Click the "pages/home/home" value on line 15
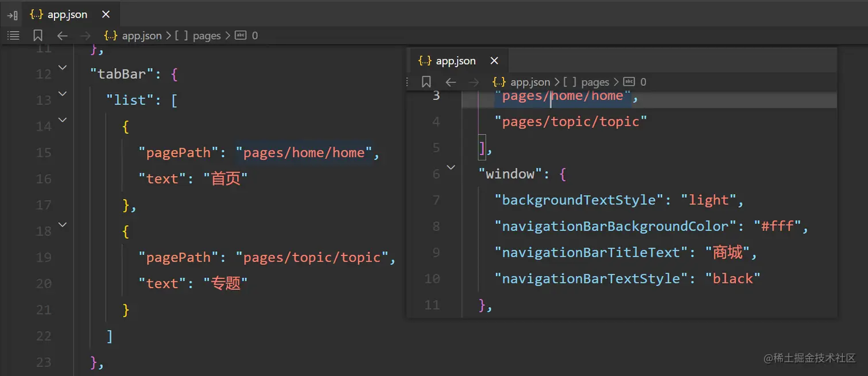The height and width of the screenshot is (376, 868). [x=304, y=153]
